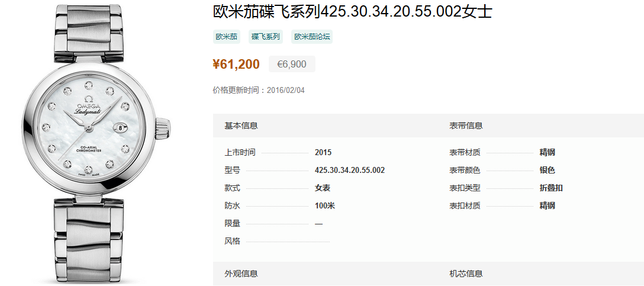Screen dimensions: 644x286
Task: Click the 防水 100米 value
Action: [325, 206]
